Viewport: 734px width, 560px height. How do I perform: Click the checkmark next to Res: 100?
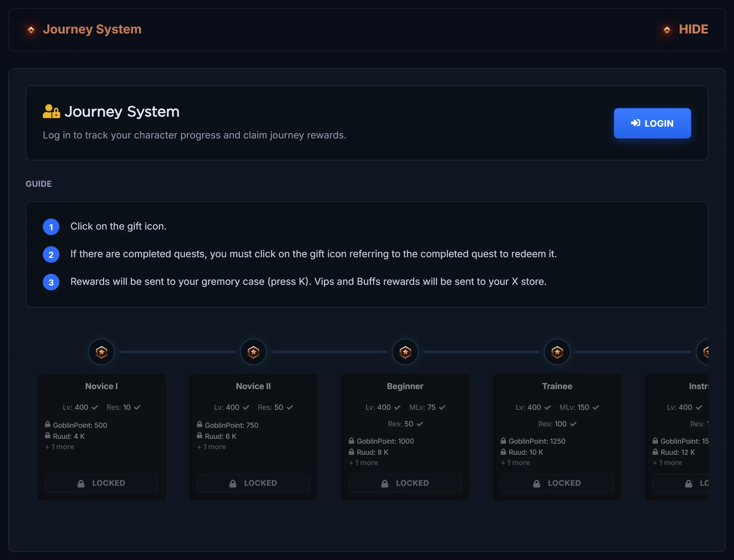[x=573, y=424]
